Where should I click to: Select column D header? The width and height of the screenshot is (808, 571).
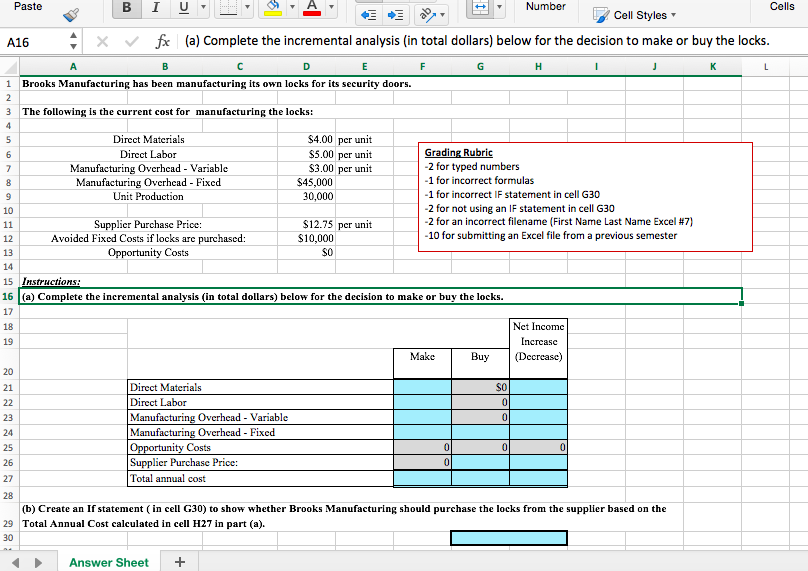pos(307,66)
